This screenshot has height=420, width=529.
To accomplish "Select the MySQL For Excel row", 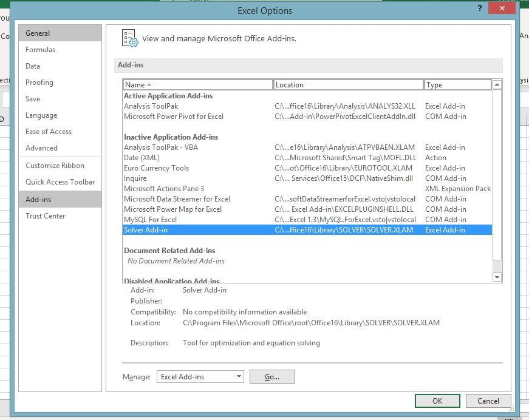I will tap(307, 220).
